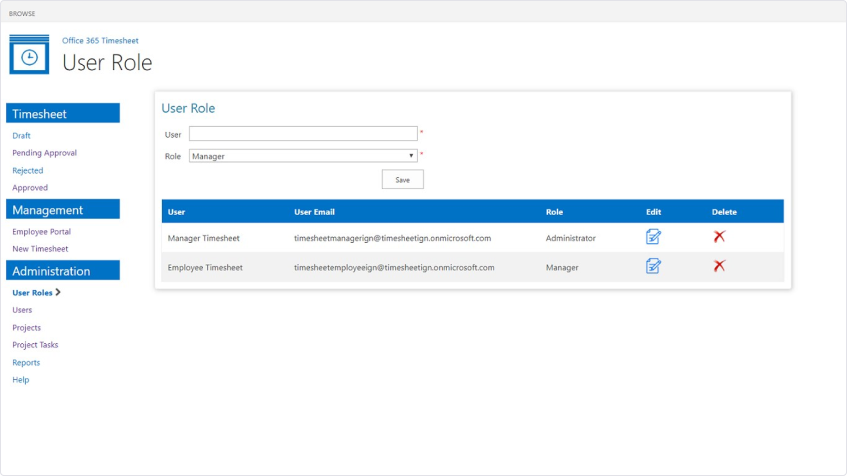Edit the Manager Timesheet user role
This screenshot has width=847, height=476.
pyautogui.click(x=653, y=237)
